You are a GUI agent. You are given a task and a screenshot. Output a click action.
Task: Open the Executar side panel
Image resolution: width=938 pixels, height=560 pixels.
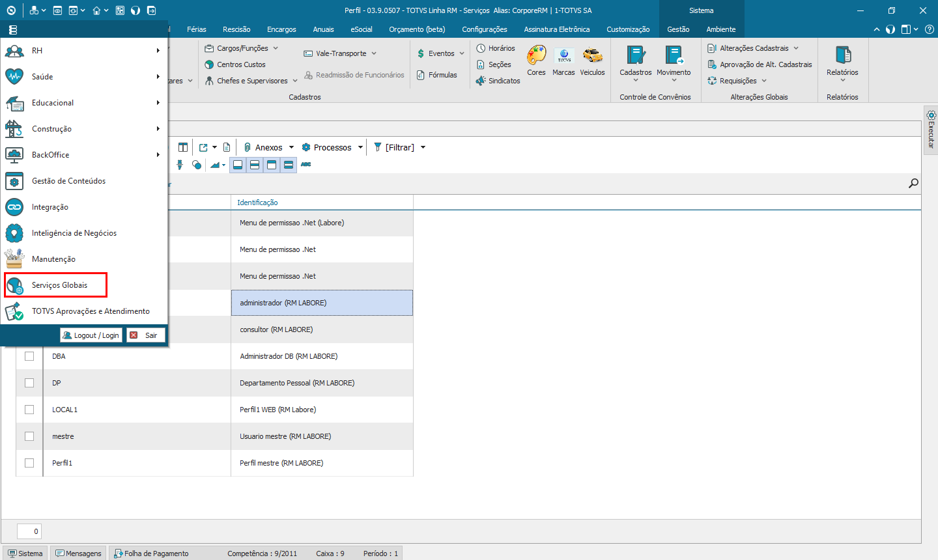(931, 130)
